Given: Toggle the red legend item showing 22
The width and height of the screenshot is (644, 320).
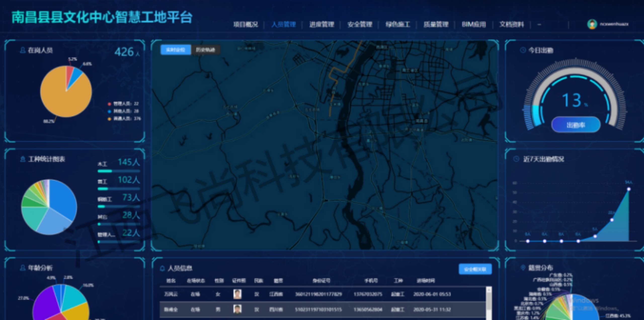Looking at the screenshot, I should (123, 104).
